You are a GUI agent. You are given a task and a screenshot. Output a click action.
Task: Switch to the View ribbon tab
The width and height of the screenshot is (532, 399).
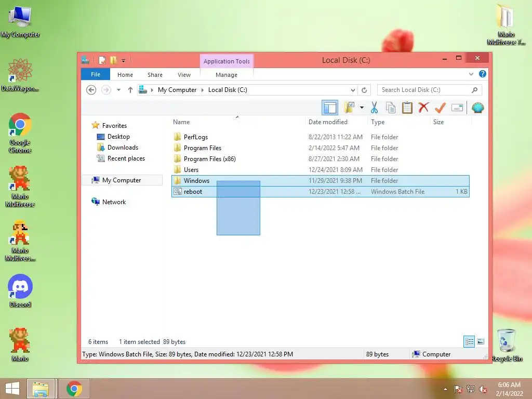click(184, 75)
